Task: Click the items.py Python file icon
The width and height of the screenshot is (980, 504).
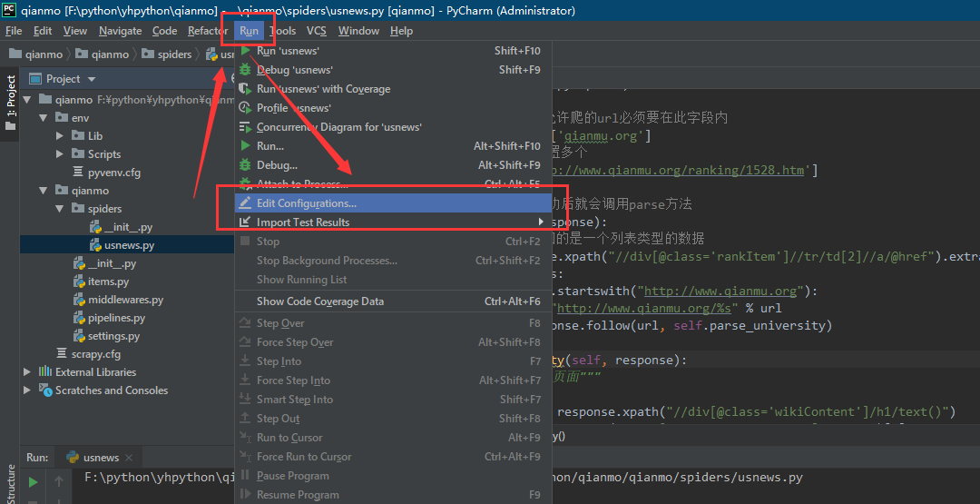Action: click(79, 282)
